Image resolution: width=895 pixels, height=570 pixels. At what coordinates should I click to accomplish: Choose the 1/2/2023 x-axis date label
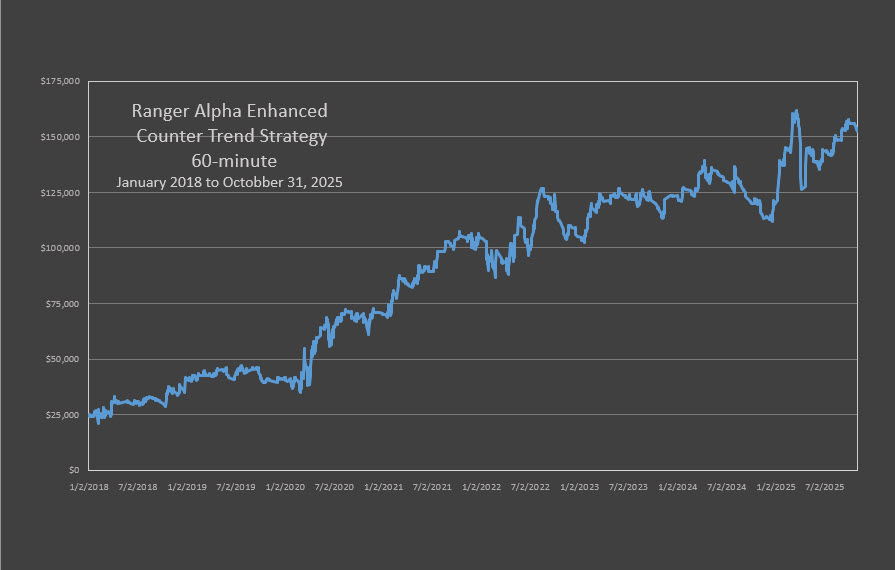(x=580, y=487)
